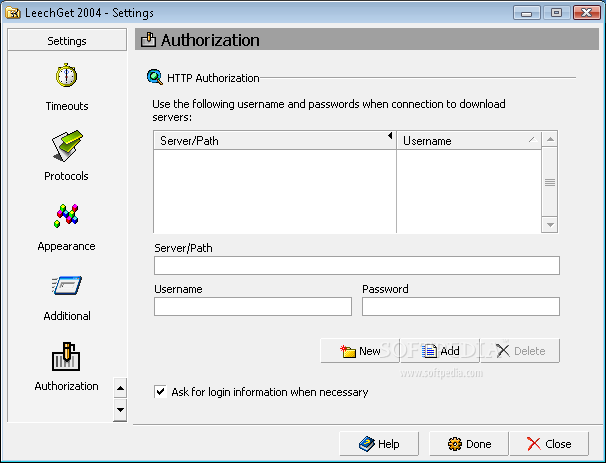The image size is (606, 463).
Task: Maximize the Settings window
Action: [x=557, y=13]
